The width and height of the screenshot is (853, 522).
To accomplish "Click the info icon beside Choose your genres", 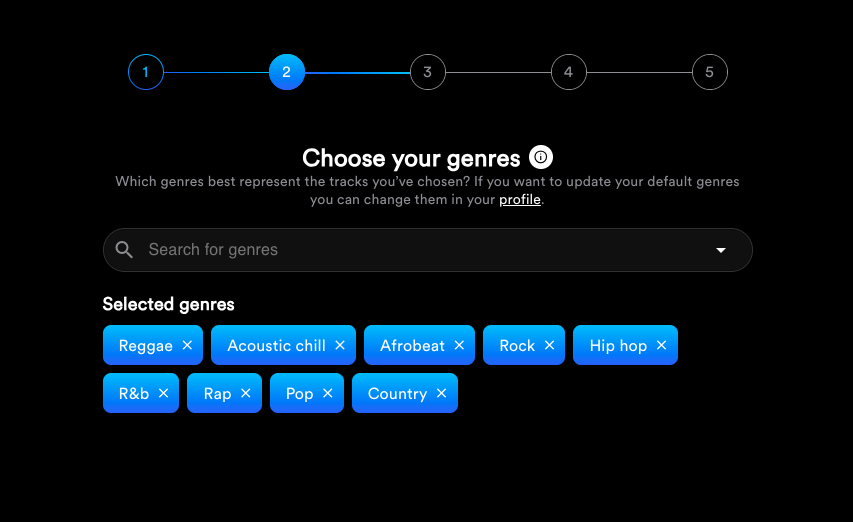I will (541, 157).
